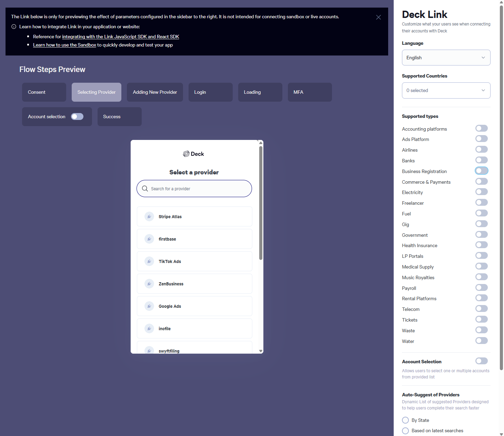Toggle Government supported type
The height and width of the screenshot is (436, 504).
(482, 234)
